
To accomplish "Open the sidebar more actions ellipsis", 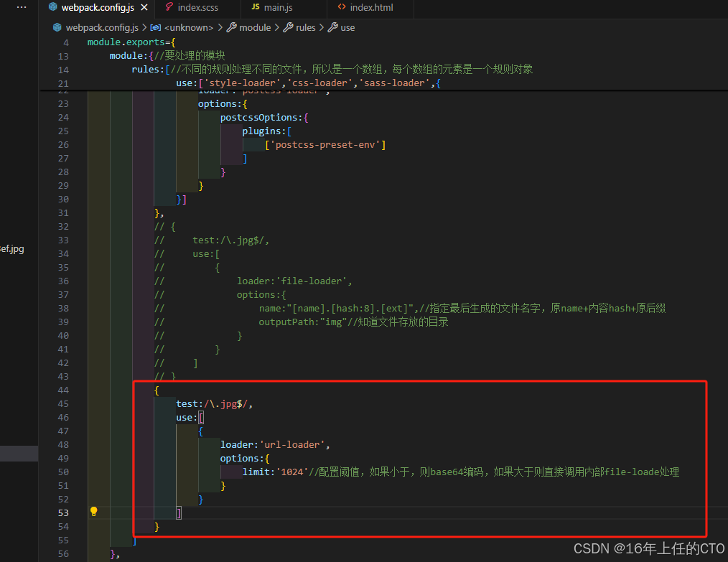I will point(22,7).
